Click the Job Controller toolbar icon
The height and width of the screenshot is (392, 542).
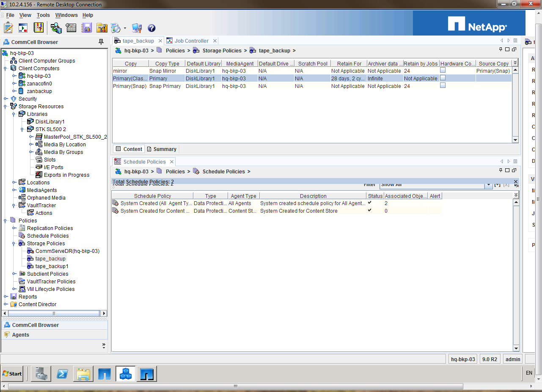(23, 28)
